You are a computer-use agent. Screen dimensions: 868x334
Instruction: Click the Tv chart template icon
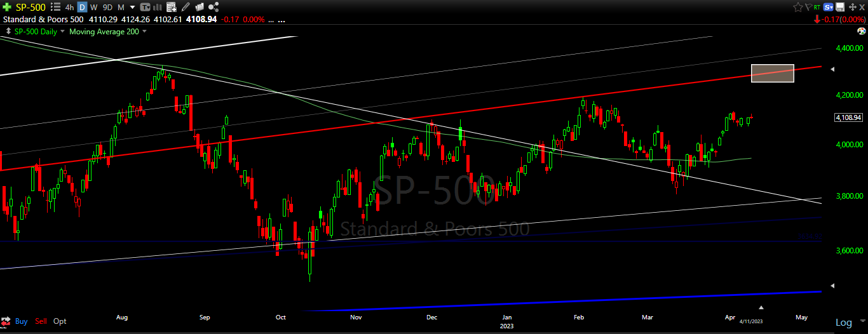tap(146, 7)
